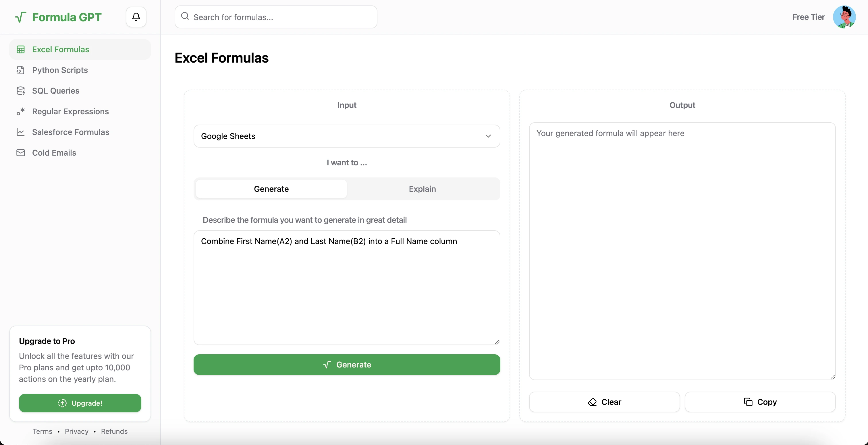Click the search magnifier icon
Image resolution: width=868 pixels, height=445 pixels.
(x=185, y=16)
